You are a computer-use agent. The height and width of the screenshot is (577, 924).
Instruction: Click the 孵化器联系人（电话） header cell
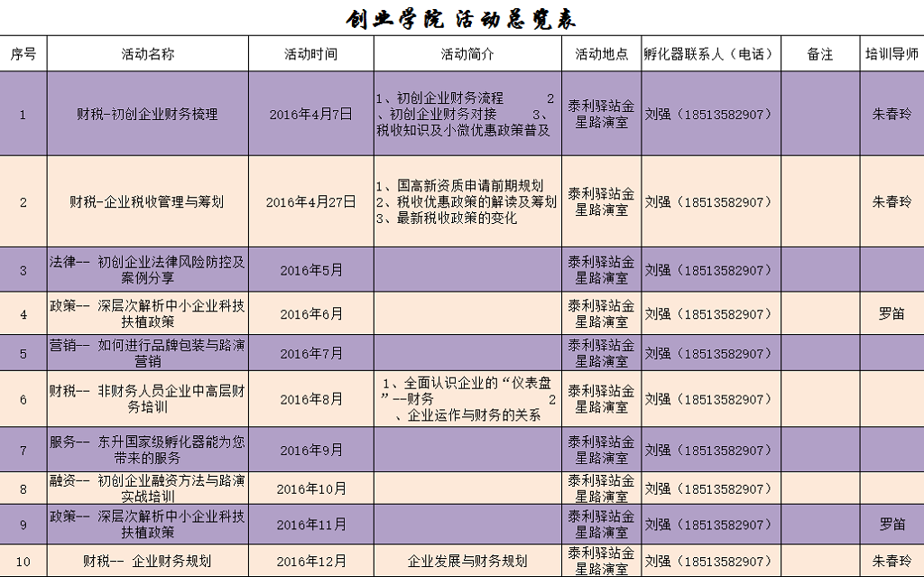pos(711,53)
